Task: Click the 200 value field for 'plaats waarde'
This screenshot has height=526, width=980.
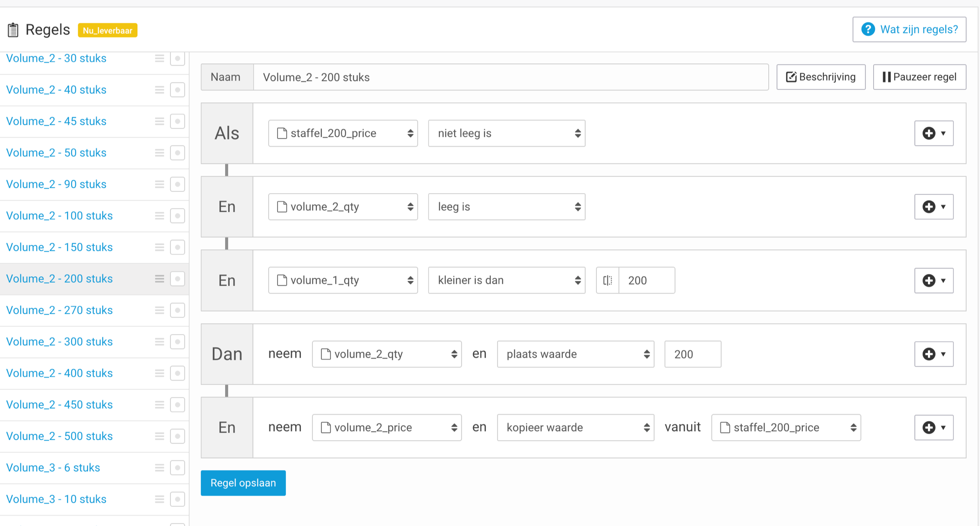Action: pyautogui.click(x=693, y=354)
